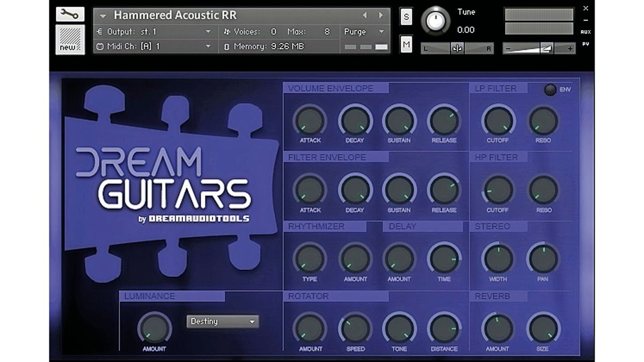Go to previous instrument with left arrow

(x=365, y=16)
